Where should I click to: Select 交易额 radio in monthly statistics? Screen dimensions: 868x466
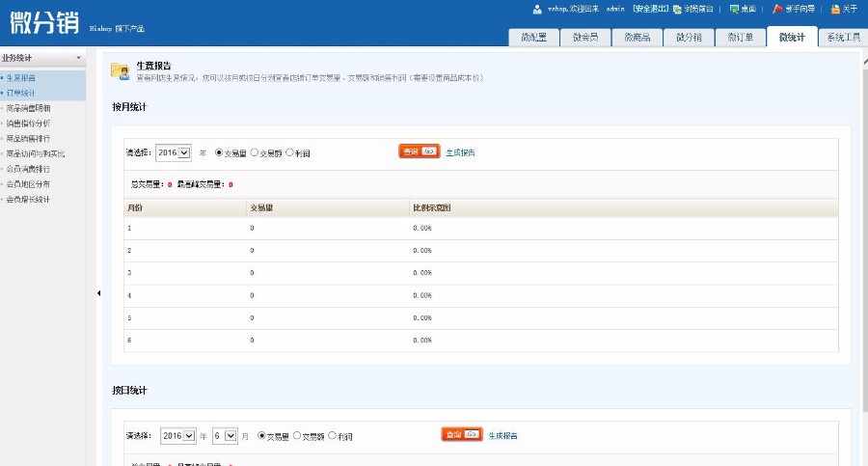254,152
